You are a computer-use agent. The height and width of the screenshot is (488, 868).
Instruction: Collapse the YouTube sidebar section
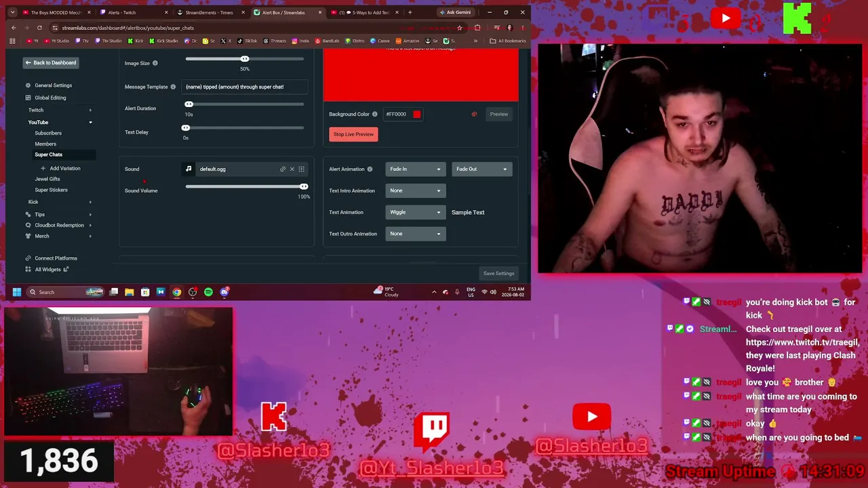click(x=60, y=122)
